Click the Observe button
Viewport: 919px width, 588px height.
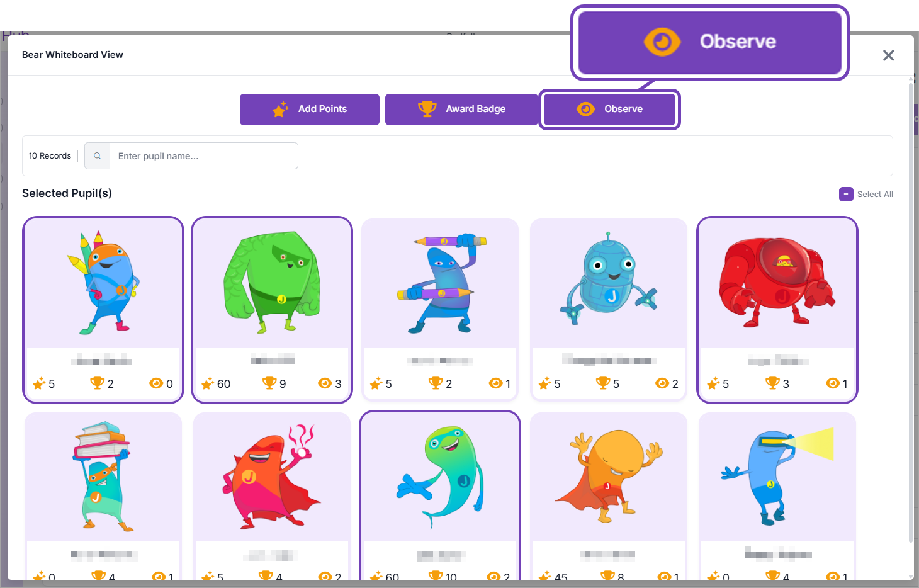pos(609,110)
